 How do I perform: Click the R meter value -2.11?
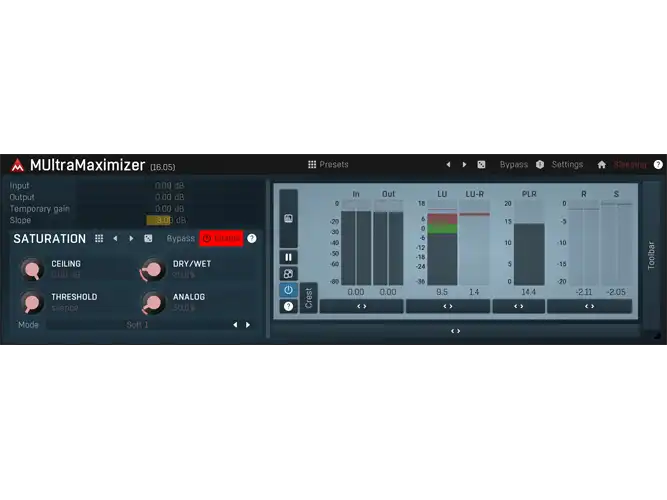click(584, 292)
